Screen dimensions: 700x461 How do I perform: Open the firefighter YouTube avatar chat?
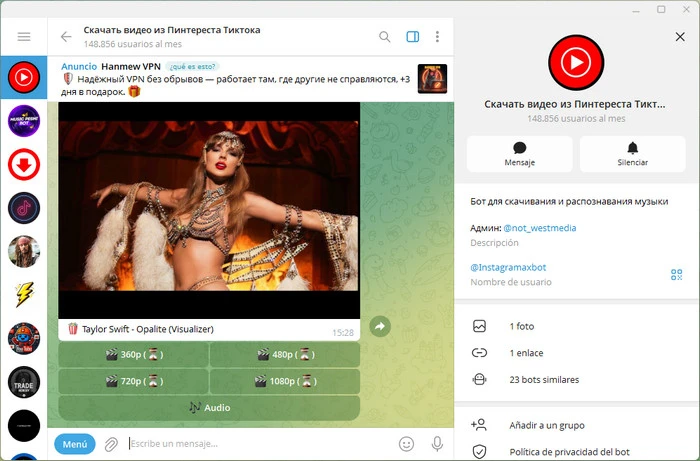(24, 339)
